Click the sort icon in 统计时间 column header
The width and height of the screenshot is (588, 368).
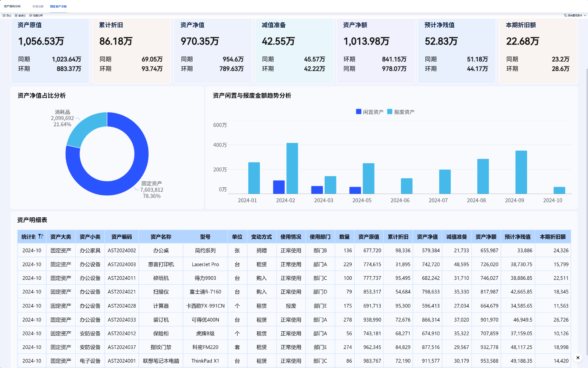pos(40,236)
